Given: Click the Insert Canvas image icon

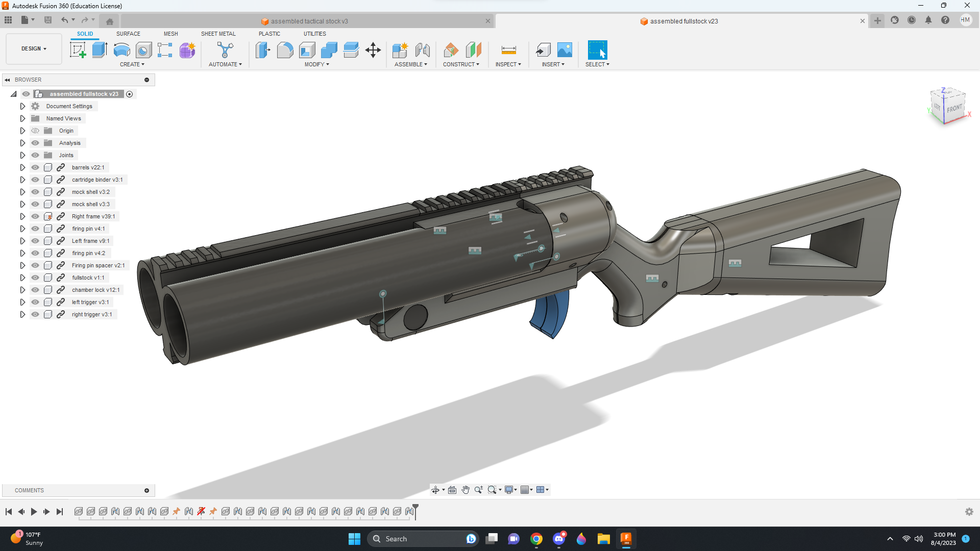Looking at the screenshot, I should (x=565, y=50).
